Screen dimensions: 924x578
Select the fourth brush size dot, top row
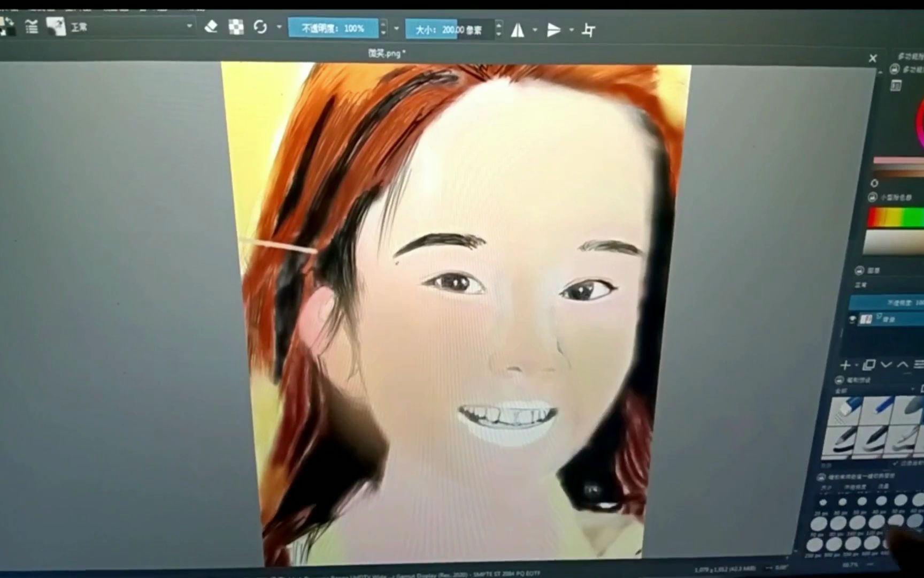pos(881,501)
